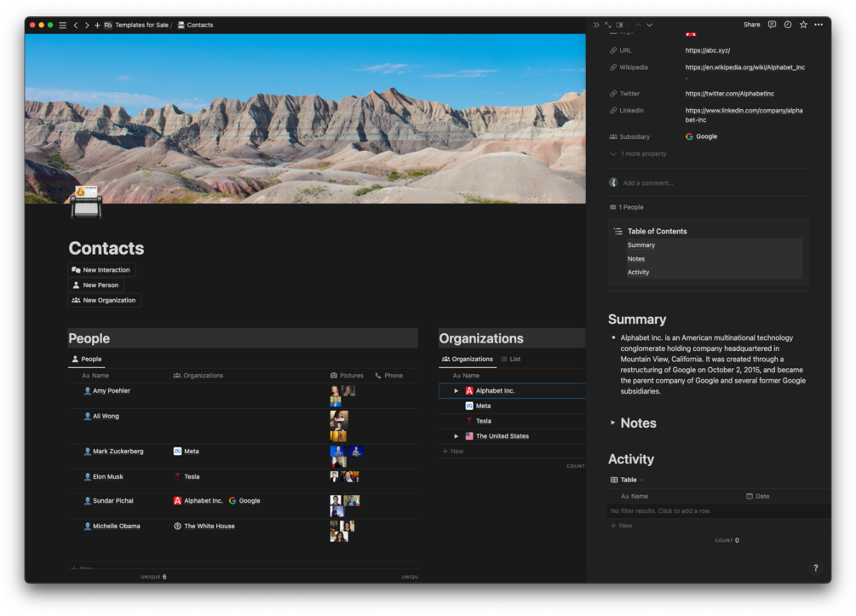The image size is (856, 616).
Task: Expand the Notes toggle heading
Action: [x=612, y=423]
